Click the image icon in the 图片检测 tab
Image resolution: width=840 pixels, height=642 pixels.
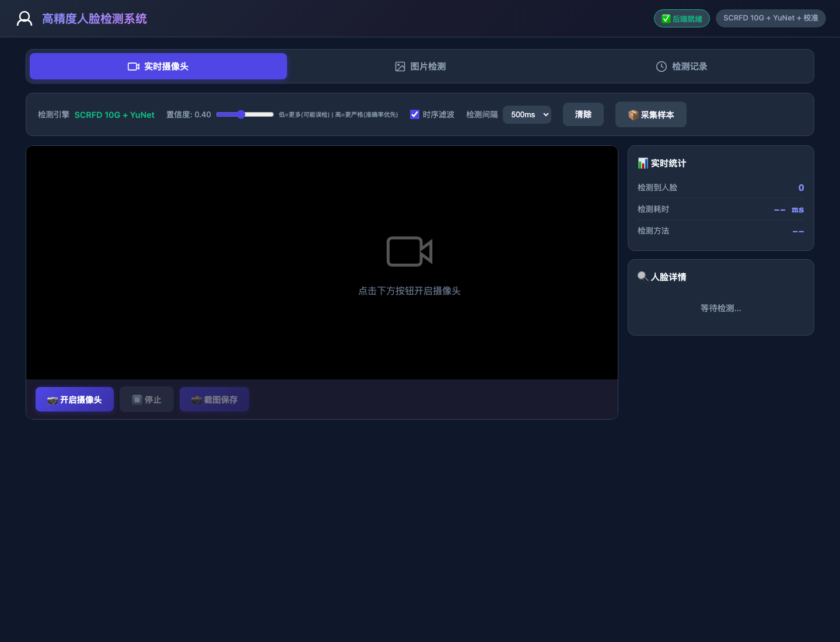(x=400, y=67)
